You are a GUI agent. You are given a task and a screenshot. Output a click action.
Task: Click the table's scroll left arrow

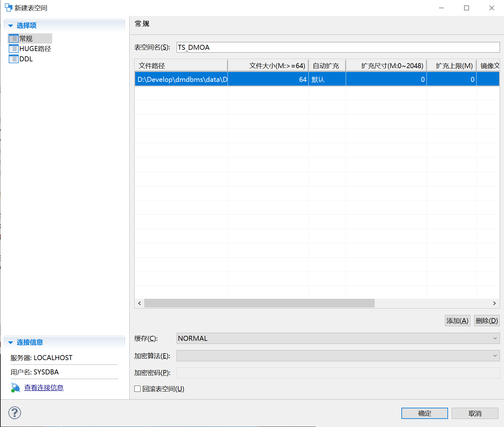[x=140, y=303]
